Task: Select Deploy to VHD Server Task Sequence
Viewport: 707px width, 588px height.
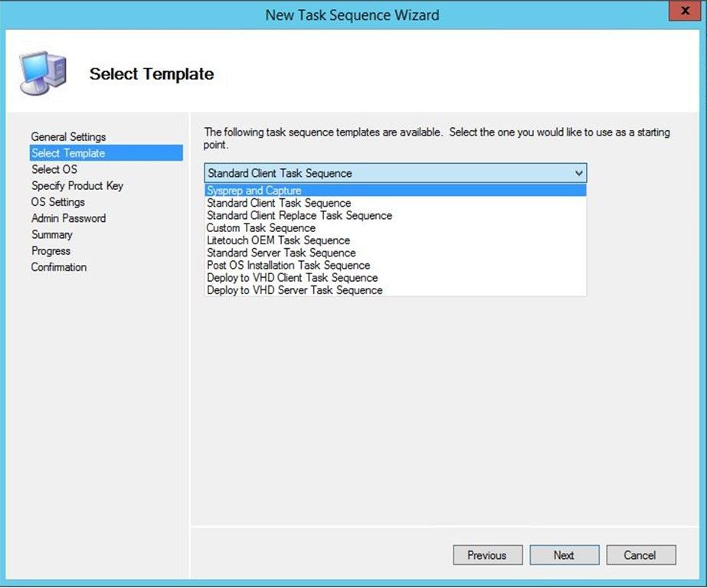Action: point(395,290)
